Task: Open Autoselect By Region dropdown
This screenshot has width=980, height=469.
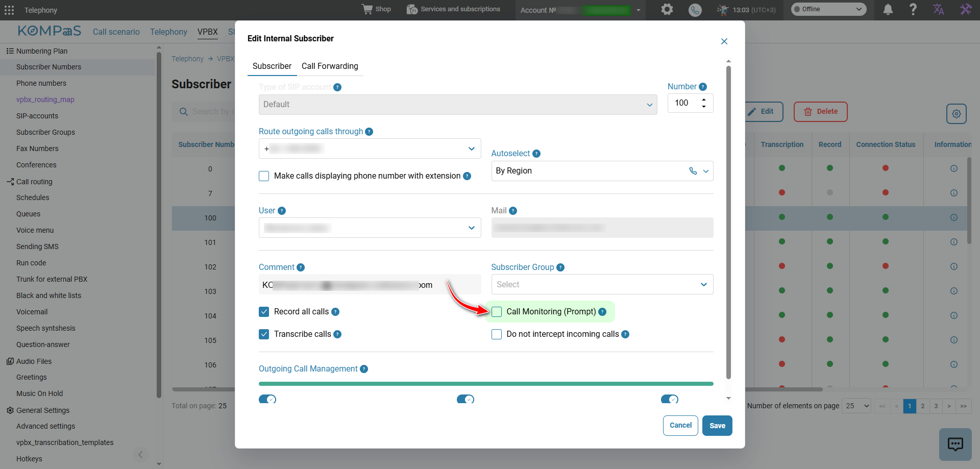Action: coord(602,171)
